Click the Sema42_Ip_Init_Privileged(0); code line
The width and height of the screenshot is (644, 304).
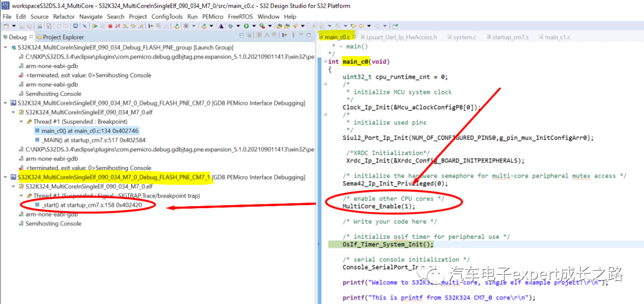(395, 183)
